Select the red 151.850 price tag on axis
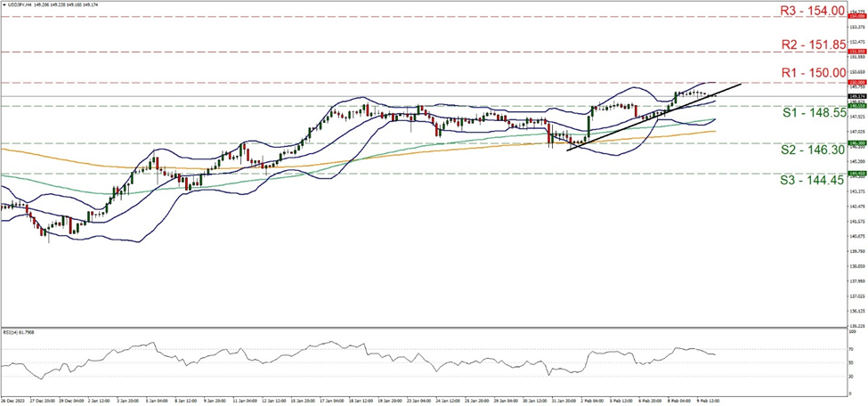This screenshot has height=406, width=868. (857, 52)
